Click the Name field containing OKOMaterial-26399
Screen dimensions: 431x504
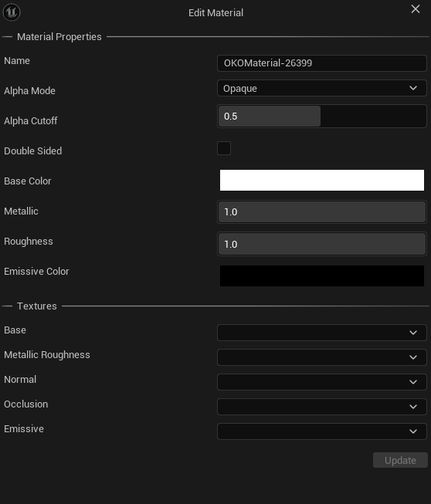pos(322,63)
